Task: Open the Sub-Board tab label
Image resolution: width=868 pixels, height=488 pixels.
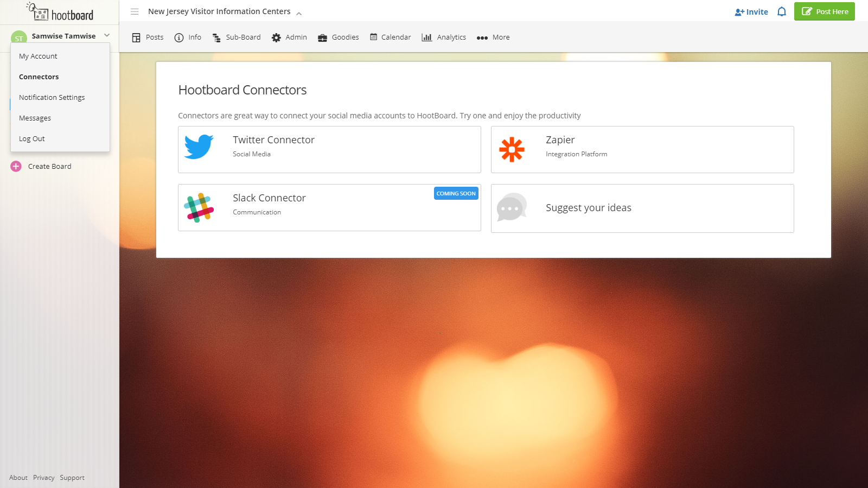Action: click(243, 37)
